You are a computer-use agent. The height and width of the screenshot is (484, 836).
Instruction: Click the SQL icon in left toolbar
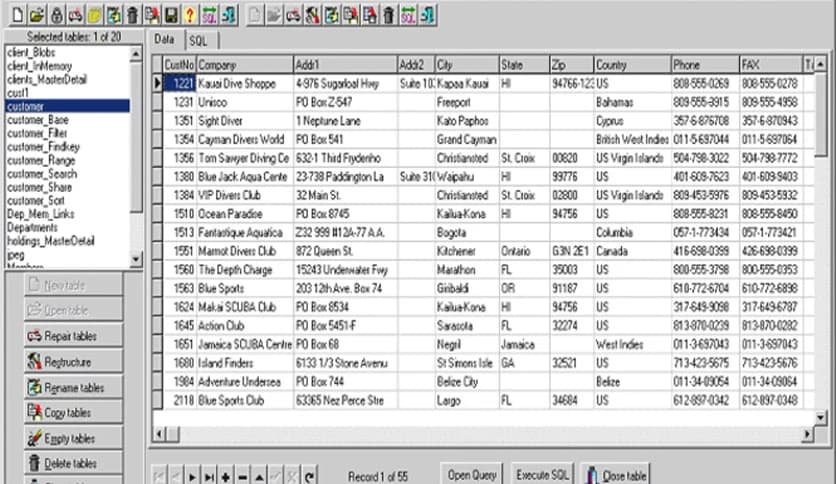pos(210,15)
